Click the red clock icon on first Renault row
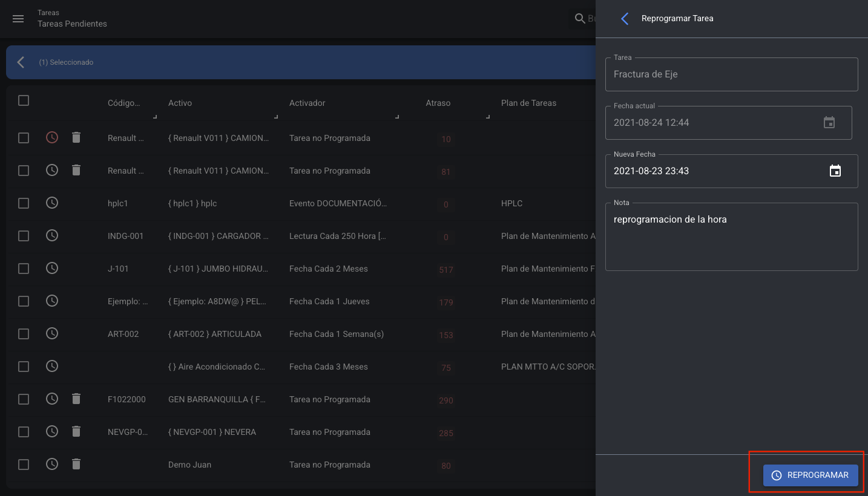The image size is (868, 496). pyautogui.click(x=52, y=138)
